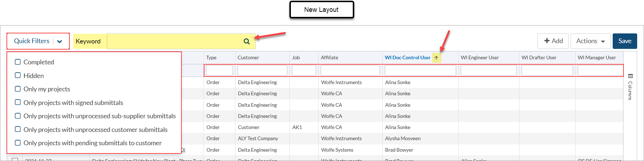Click the Add button with plus icon
The width and height of the screenshot is (644, 161).
tap(553, 41)
